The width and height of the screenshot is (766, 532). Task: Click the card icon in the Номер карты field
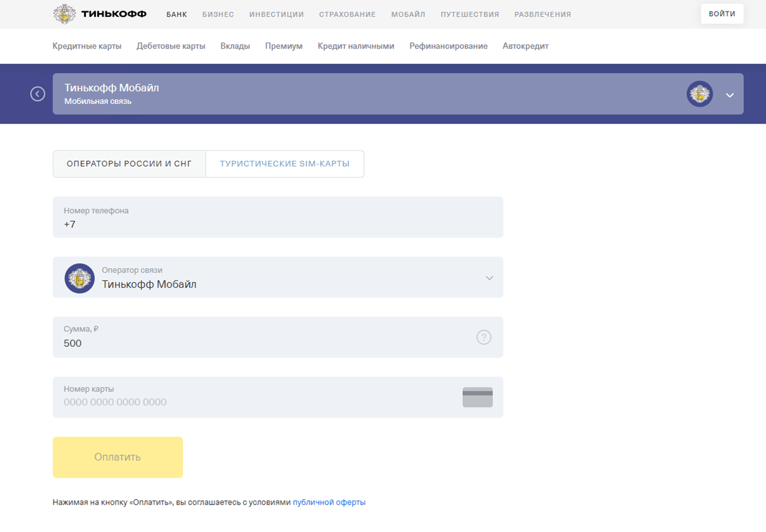click(477, 397)
